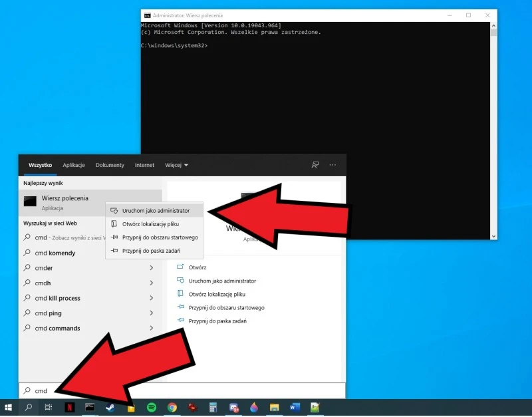The height and width of the screenshot is (417, 532).
Task: Open Task View on the taskbar
Action: point(48,406)
